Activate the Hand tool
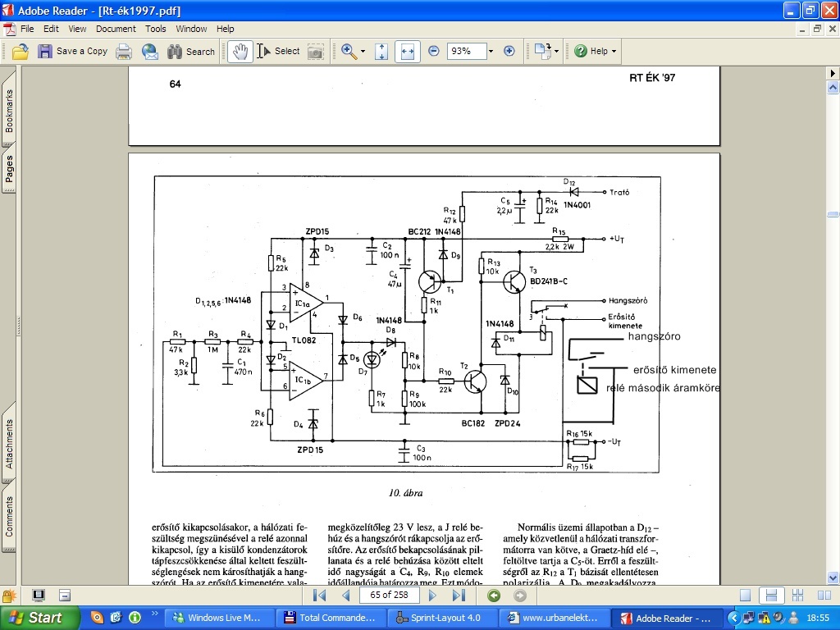The image size is (840, 630). click(x=240, y=52)
